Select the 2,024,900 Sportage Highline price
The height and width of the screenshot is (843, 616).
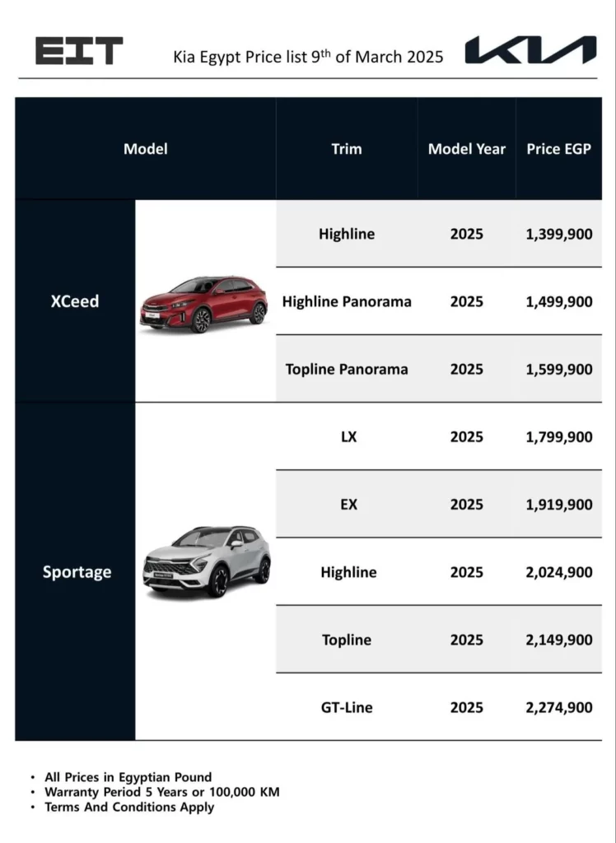coord(558,572)
